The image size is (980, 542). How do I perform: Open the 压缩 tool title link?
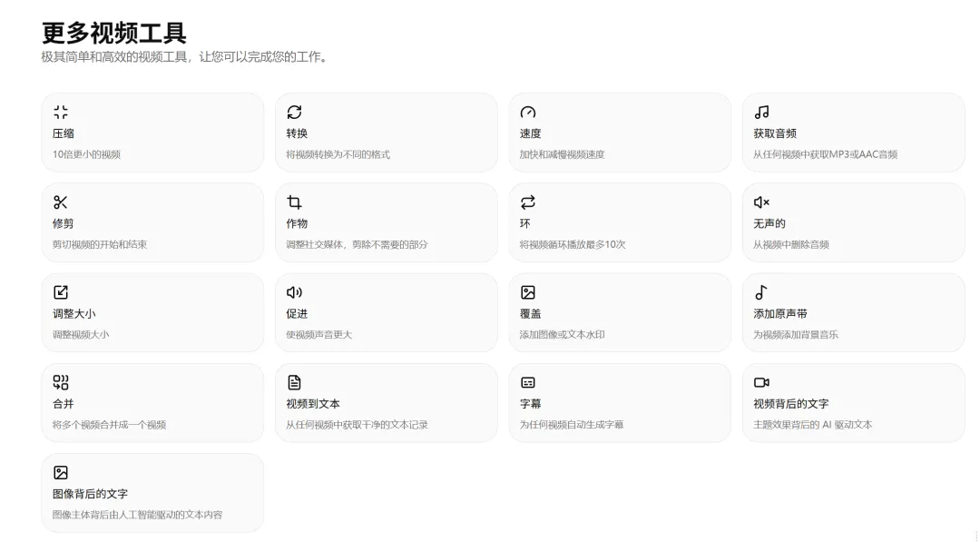click(64, 133)
